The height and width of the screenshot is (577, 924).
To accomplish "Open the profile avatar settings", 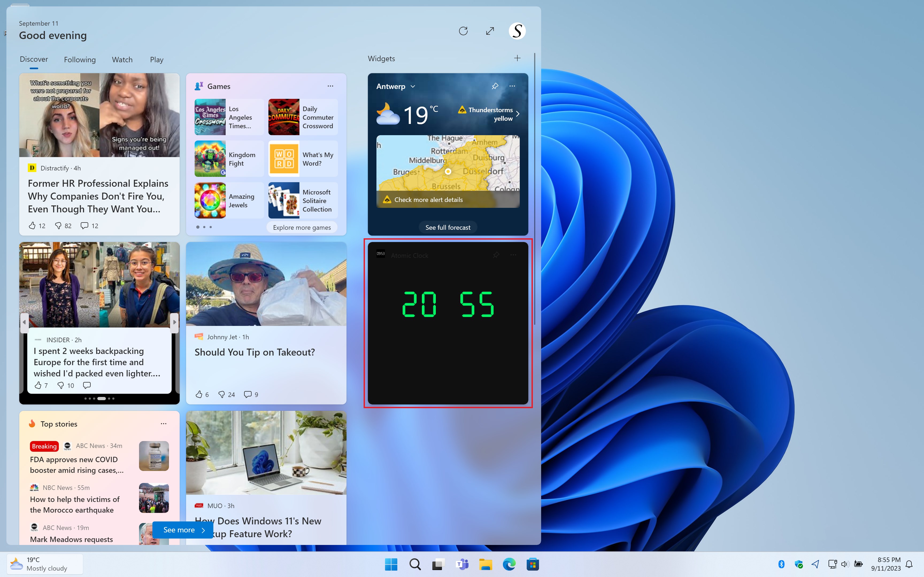I will (517, 31).
